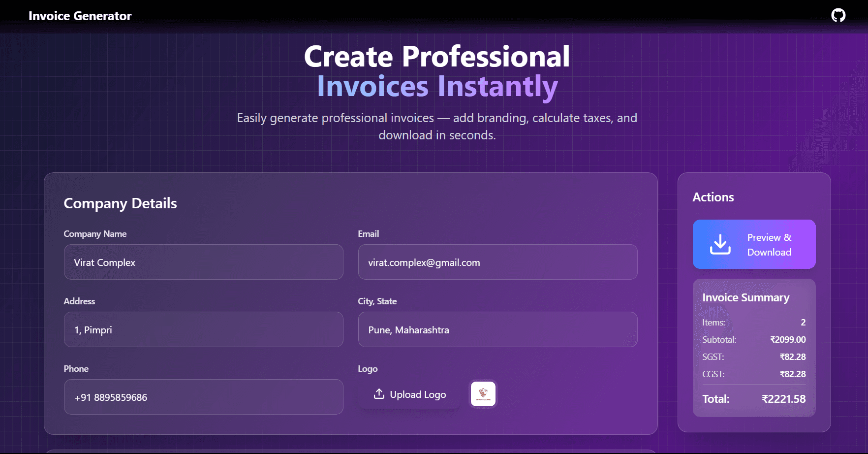Open the GitHub link in the navbar

click(x=838, y=15)
